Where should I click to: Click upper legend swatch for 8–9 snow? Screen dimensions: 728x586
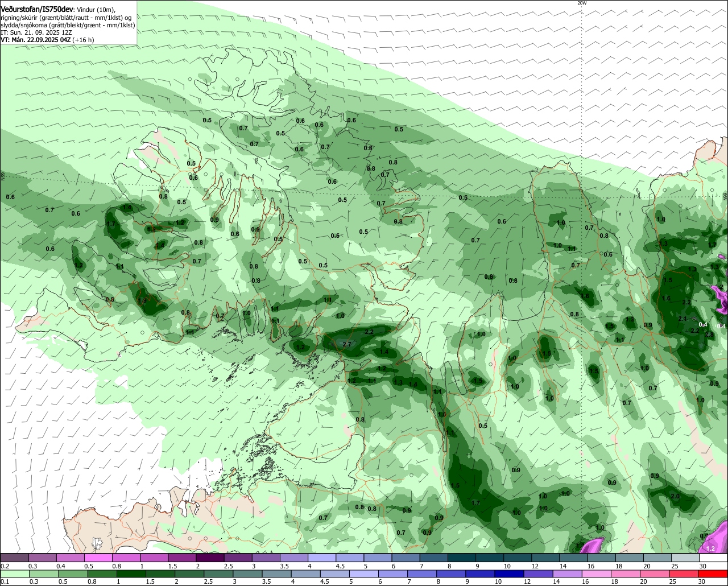(x=462, y=558)
